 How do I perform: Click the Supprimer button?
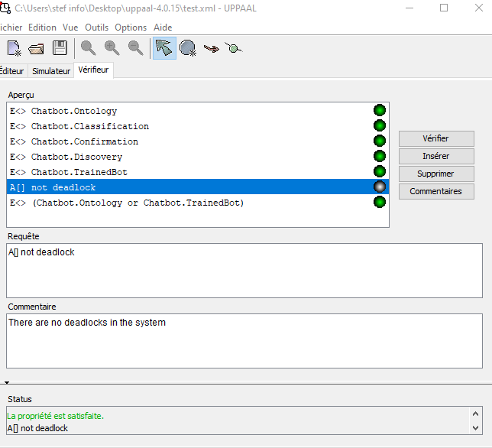coord(436,174)
